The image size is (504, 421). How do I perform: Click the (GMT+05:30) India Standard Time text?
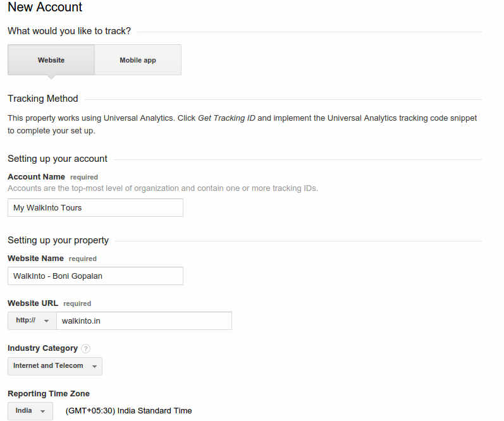point(128,411)
